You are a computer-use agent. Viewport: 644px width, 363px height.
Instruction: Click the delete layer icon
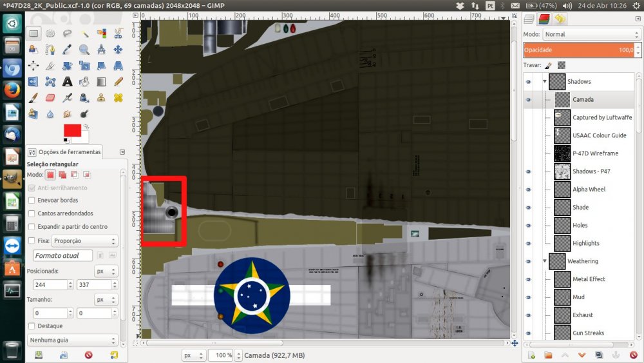pyautogui.click(x=633, y=355)
